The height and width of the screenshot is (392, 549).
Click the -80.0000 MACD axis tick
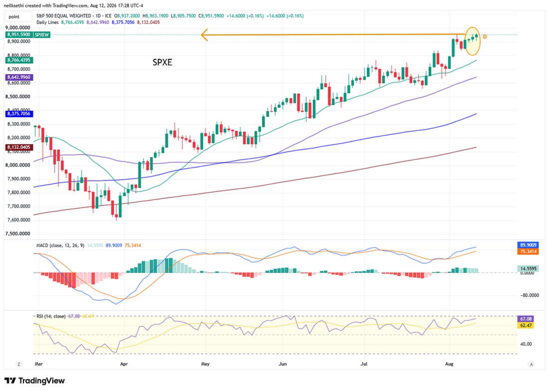[x=530, y=295]
